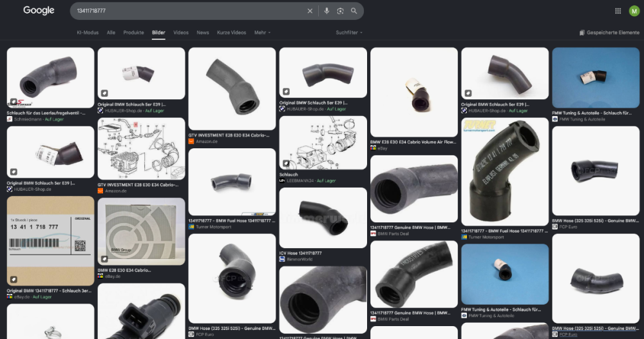Screen dimensions: 644x339
Task: Click the Original BMW 13411718777 - Schlauch 3er caption
Action: coord(50,291)
